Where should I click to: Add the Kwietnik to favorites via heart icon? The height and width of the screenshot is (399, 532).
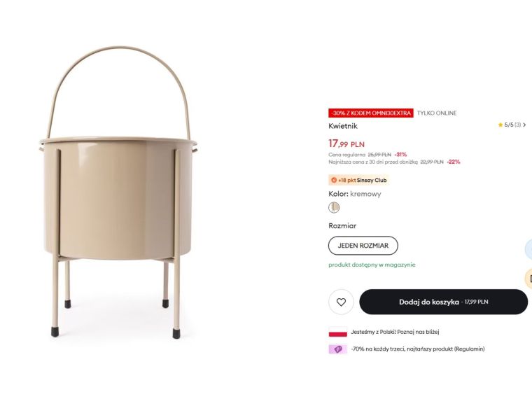(x=341, y=302)
